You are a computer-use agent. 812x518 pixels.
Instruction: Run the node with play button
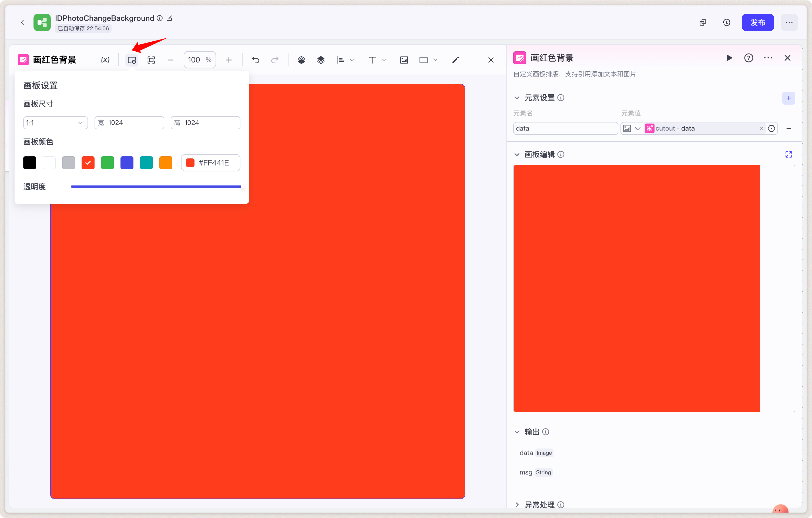(729, 58)
